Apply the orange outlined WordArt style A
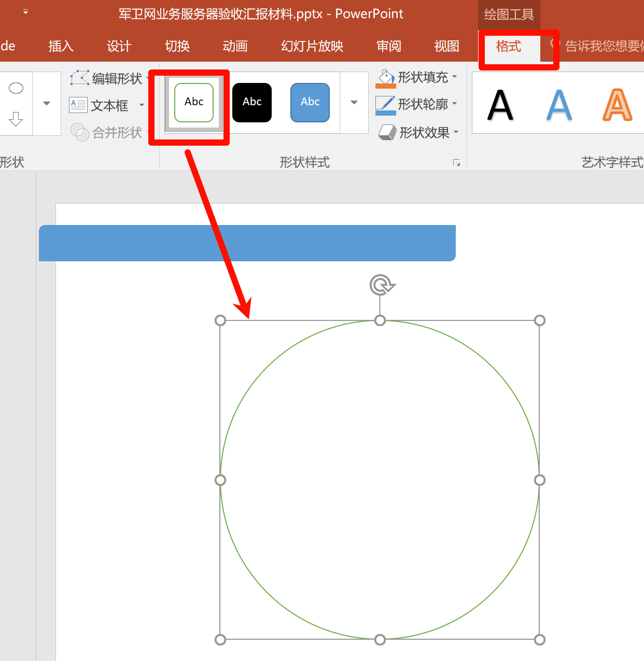Screen dimensions: 644x661 617,105
